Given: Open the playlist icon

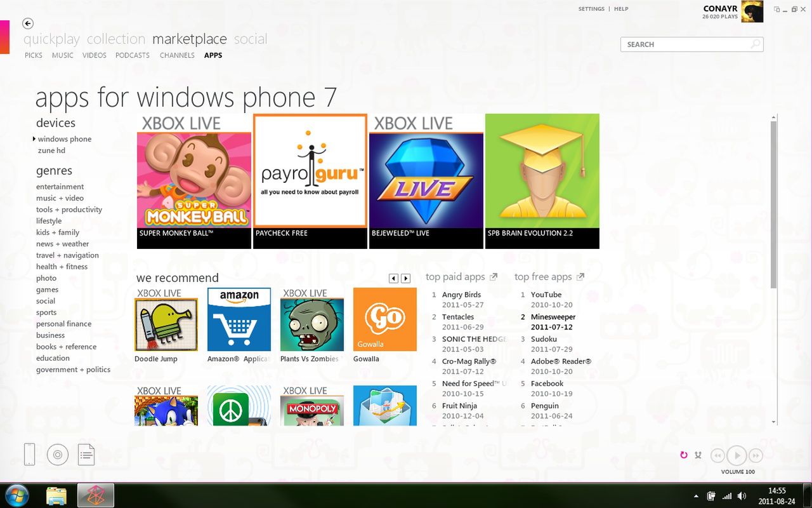Looking at the screenshot, I should coord(86,454).
